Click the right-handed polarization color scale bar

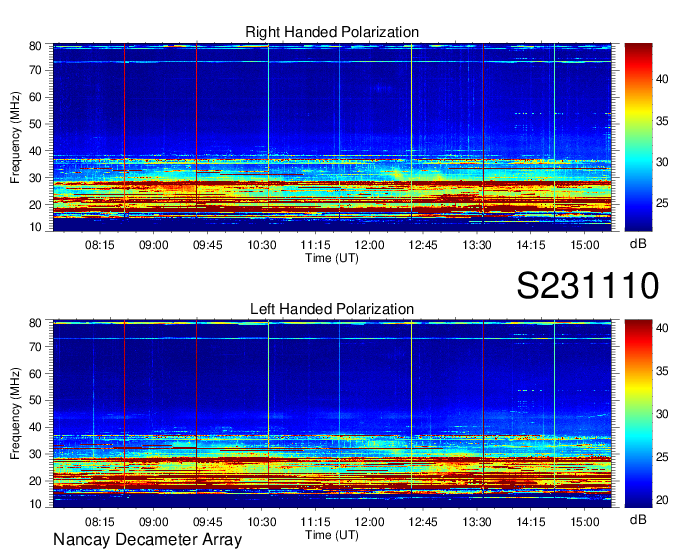pos(638,137)
